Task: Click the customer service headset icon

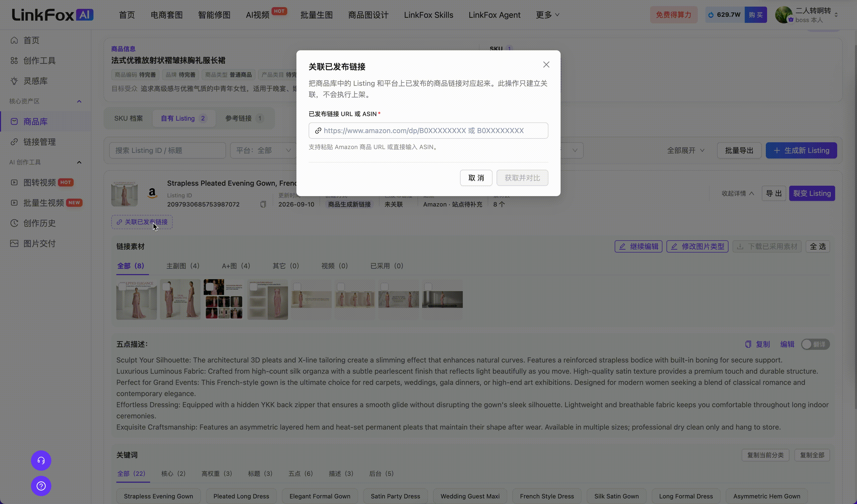Action: [x=41, y=461]
